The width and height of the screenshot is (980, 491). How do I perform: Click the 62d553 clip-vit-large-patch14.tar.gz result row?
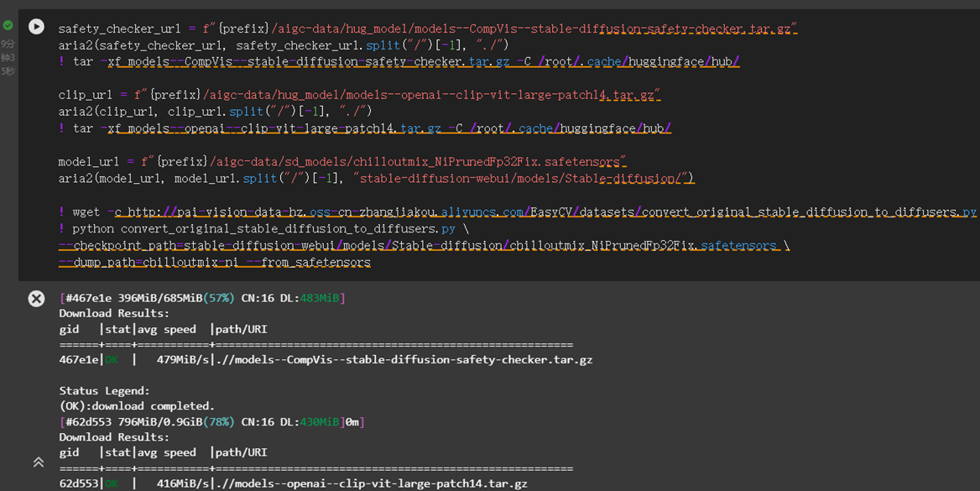coord(293,483)
